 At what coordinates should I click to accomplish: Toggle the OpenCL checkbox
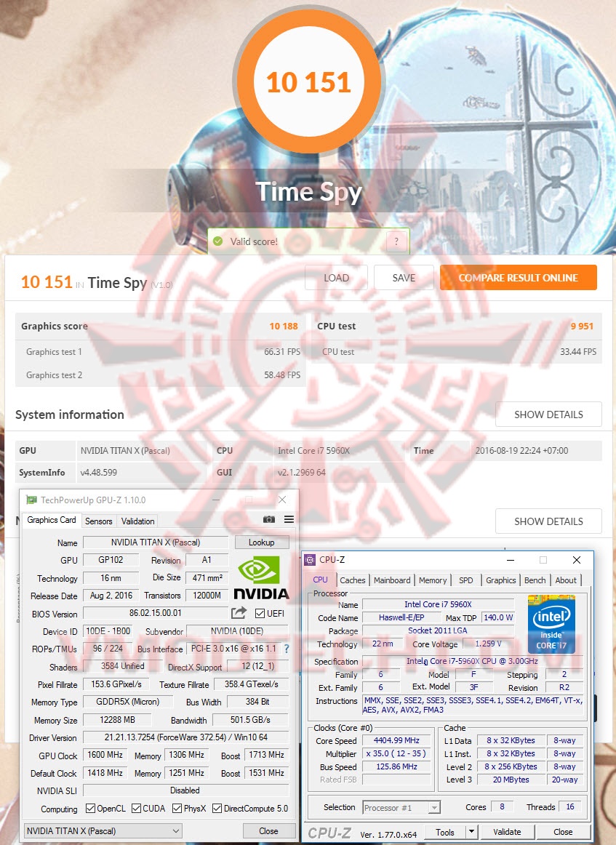tap(90, 809)
